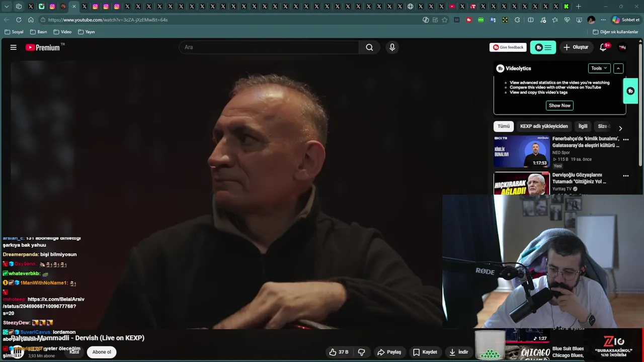Open Edge Settings and more ellipsis
Screen dimensions: 644x362
tap(603, 20)
